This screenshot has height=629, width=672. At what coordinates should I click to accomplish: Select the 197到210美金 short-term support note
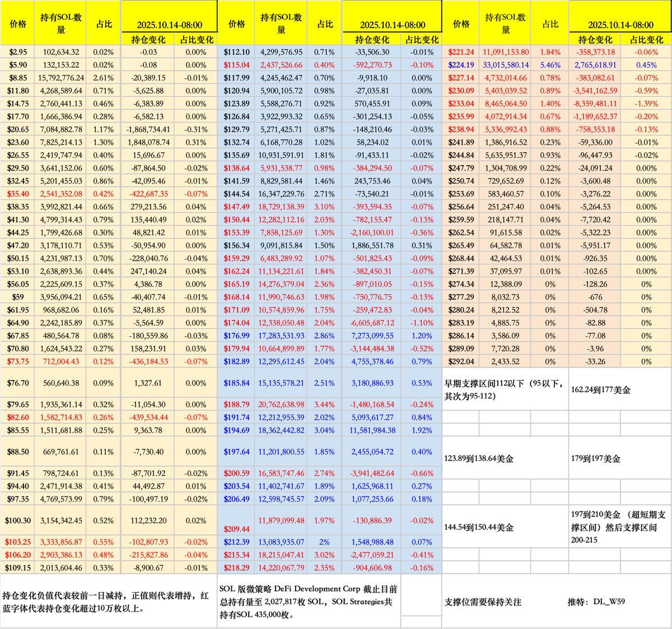[620, 527]
